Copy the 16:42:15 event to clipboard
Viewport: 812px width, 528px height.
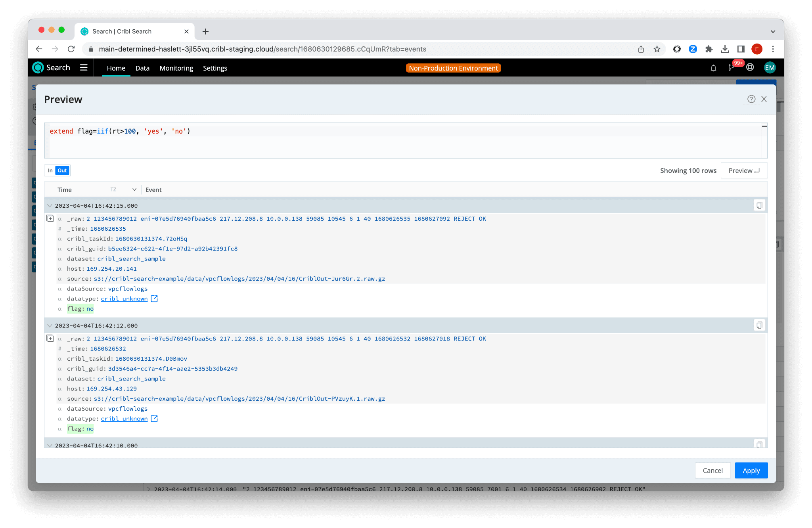pyautogui.click(x=759, y=205)
